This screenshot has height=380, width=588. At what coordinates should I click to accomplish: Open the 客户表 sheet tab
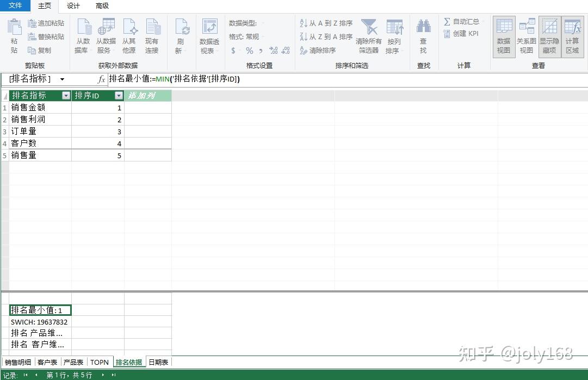point(47,363)
